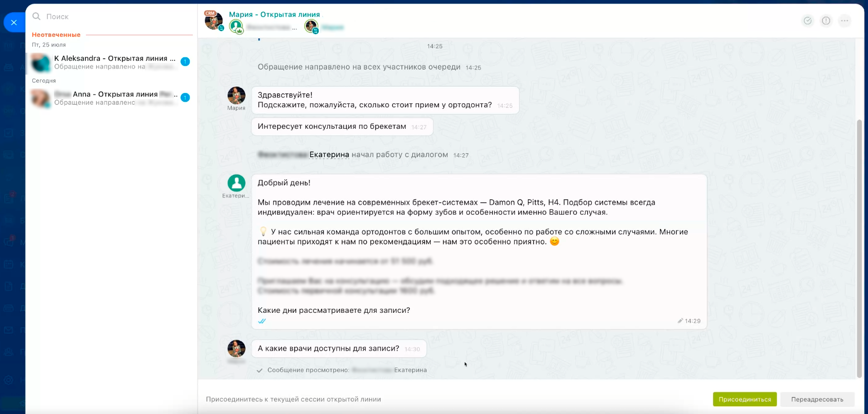The width and height of the screenshot is (868, 414).
Task: Click the chat vertical scrollbar
Action: [x=859, y=248]
